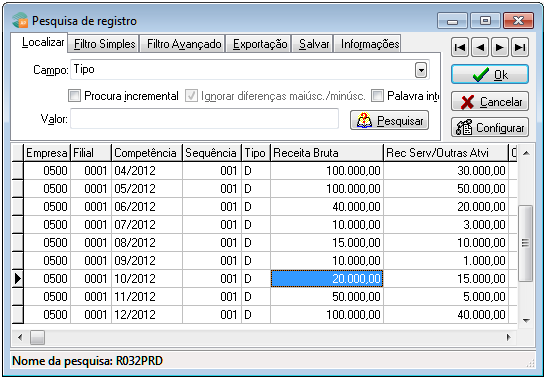Click the grid scroll up arrow

(x=526, y=153)
